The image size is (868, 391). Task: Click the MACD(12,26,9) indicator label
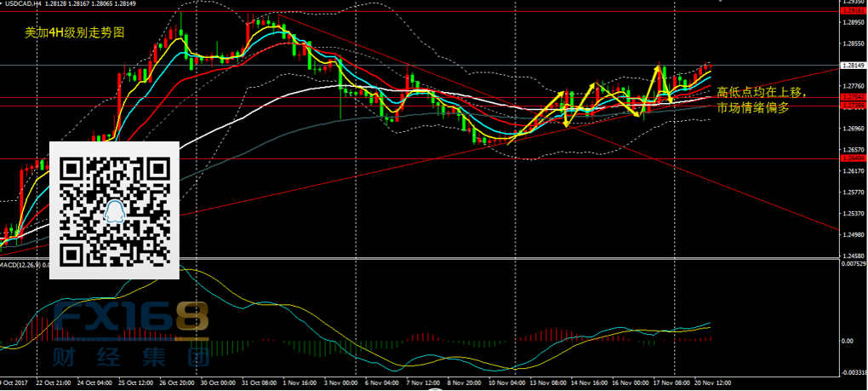(x=23, y=266)
